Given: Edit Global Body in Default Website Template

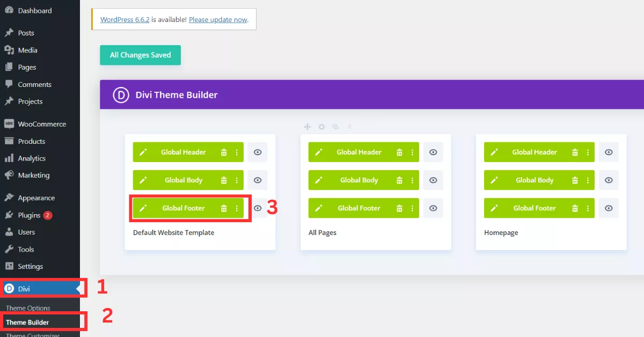Looking at the screenshot, I should coord(143,180).
